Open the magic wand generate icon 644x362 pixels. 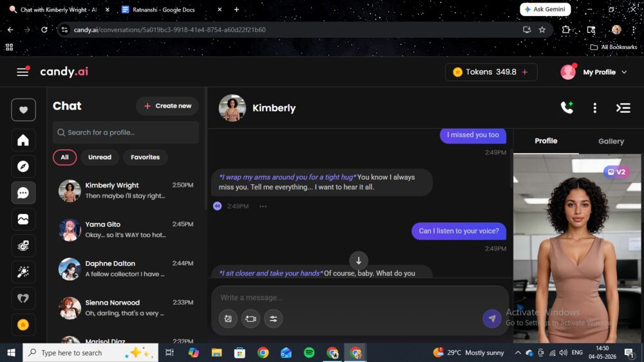[23, 272]
